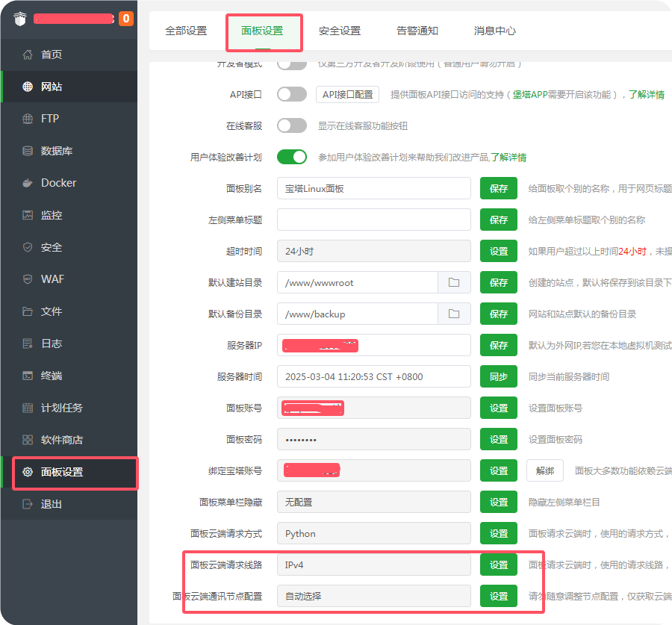Click the Python value in 面板云端请求方式
Image resolution: width=672 pixels, height=625 pixels.
(x=374, y=533)
